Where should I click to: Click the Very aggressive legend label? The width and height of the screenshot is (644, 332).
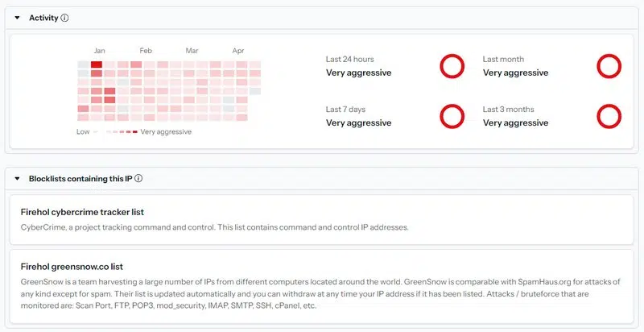pos(166,131)
